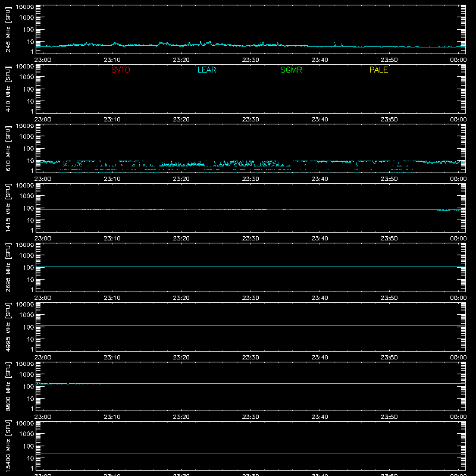Click the red SVTO station label
476x476 pixels.
121,70
